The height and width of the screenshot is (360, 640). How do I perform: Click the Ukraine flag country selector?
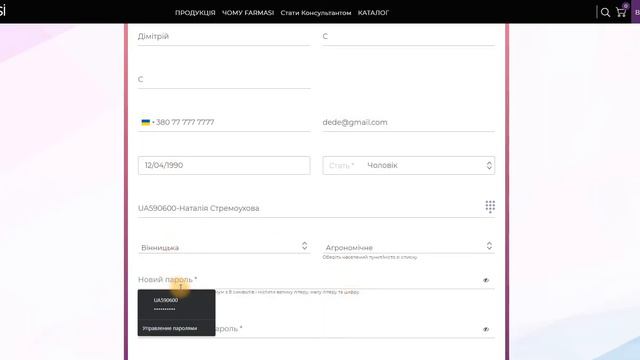pos(146,122)
